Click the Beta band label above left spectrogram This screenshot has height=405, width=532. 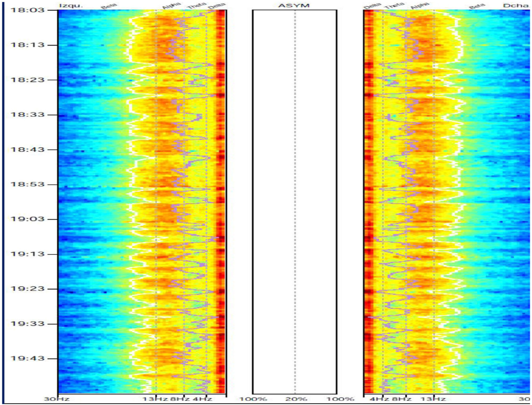point(109,6)
